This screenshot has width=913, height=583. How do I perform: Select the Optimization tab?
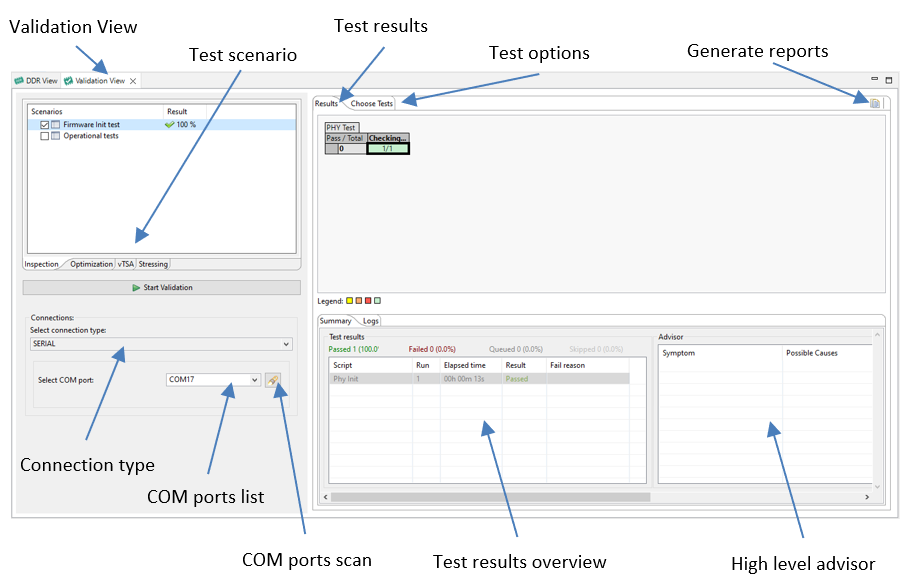pyautogui.click(x=91, y=264)
